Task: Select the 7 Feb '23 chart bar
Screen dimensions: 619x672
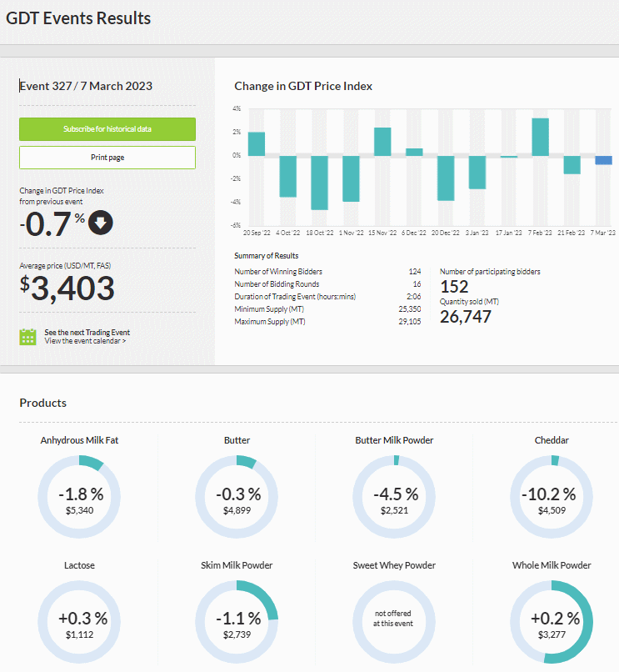Action: pos(541,137)
